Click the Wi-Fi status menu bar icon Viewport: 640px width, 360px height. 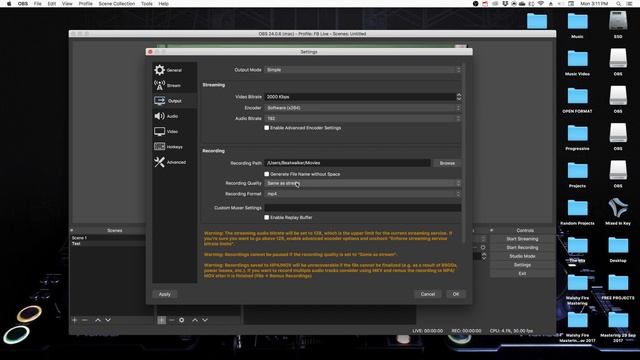pos(541,4)
